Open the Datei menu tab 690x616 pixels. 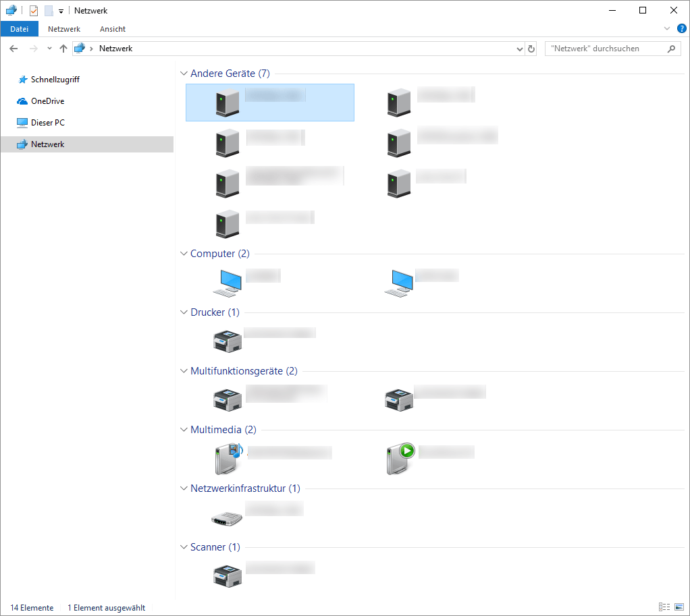click(20, 29)
